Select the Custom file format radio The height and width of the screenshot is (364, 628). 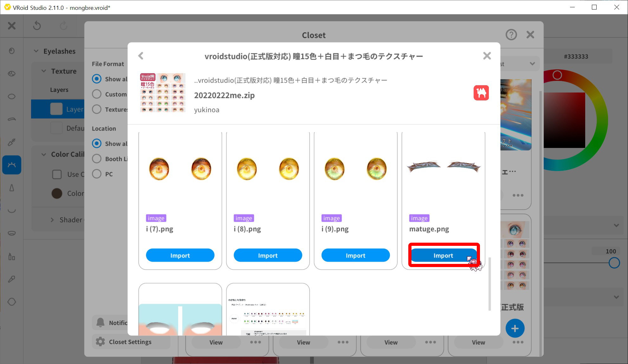click(x=97, y=94)
